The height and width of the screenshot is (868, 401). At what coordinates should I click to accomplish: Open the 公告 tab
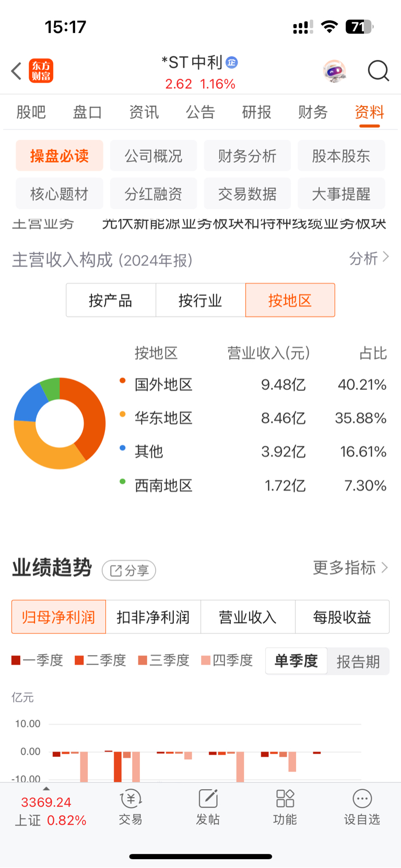point(200,112)
